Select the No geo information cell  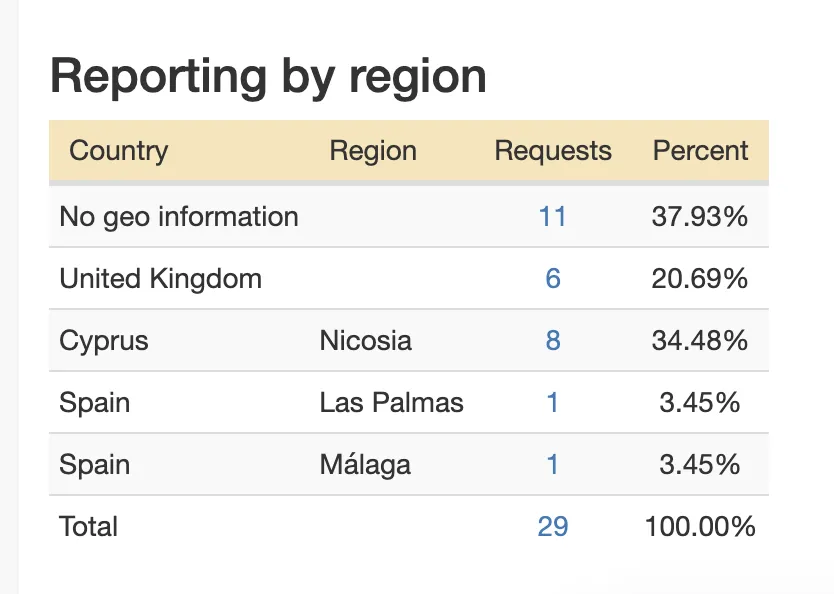coord(179,217)
